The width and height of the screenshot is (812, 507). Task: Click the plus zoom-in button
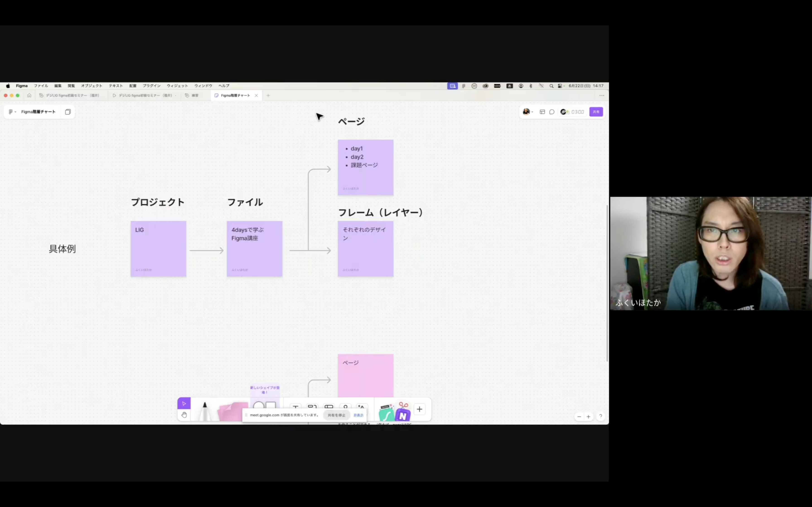coord(588,417)
